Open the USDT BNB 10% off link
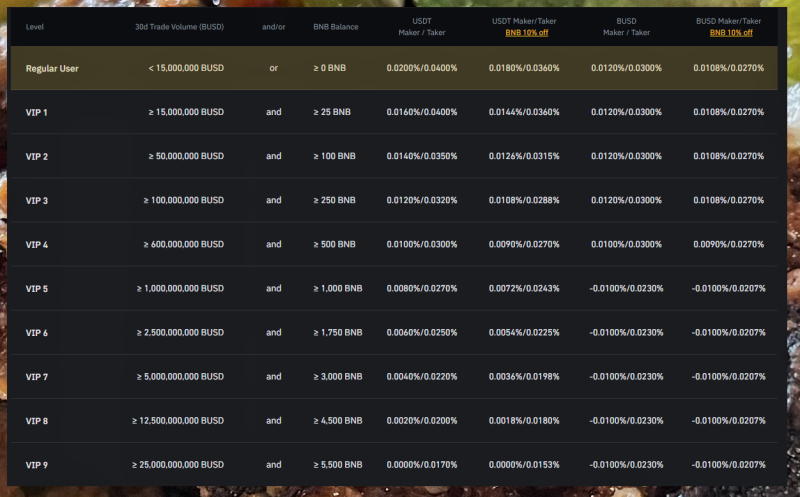Image resolution: width=800 pixels, height=497 pixels. (x=527, y=33)
